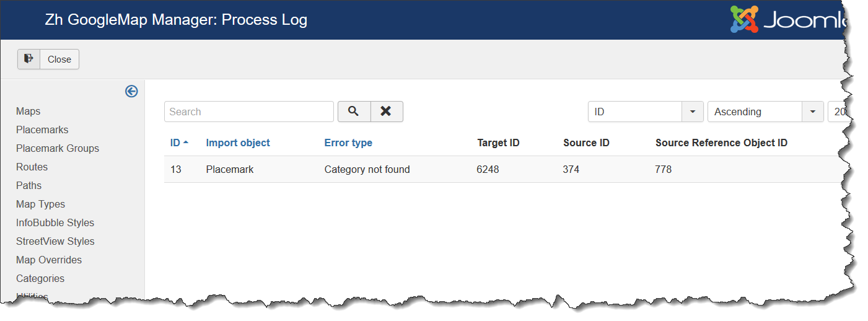Click inside the Search text field
The height and width of the screenshot is (321, 868).
[x=248, y=112]
